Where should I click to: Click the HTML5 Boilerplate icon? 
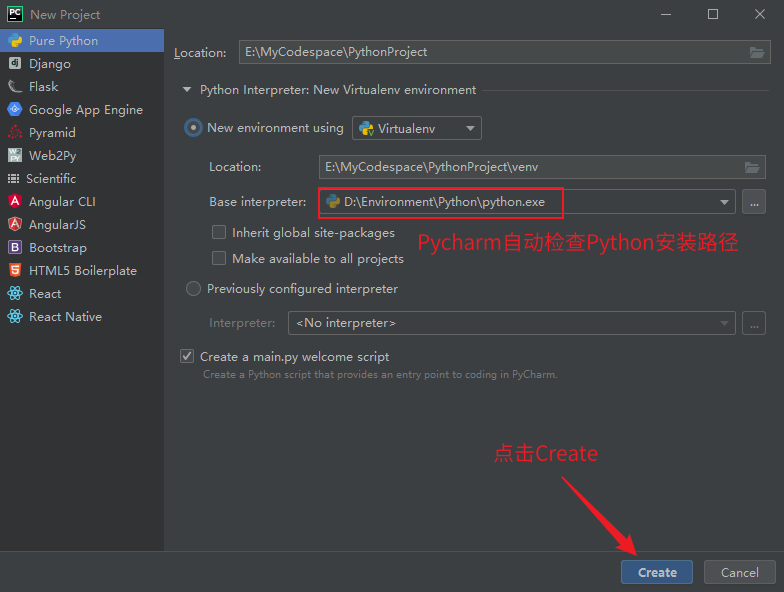[x=15, y=271]
